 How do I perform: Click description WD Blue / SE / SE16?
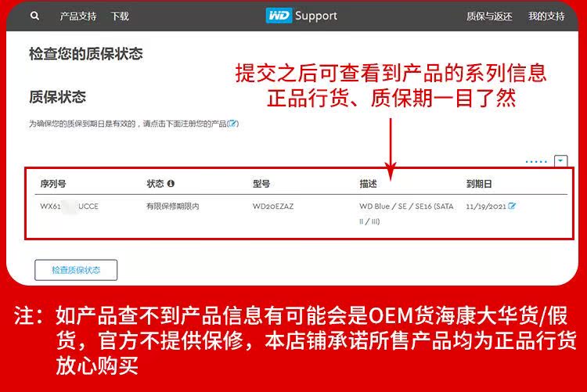(x=406, y=214)
